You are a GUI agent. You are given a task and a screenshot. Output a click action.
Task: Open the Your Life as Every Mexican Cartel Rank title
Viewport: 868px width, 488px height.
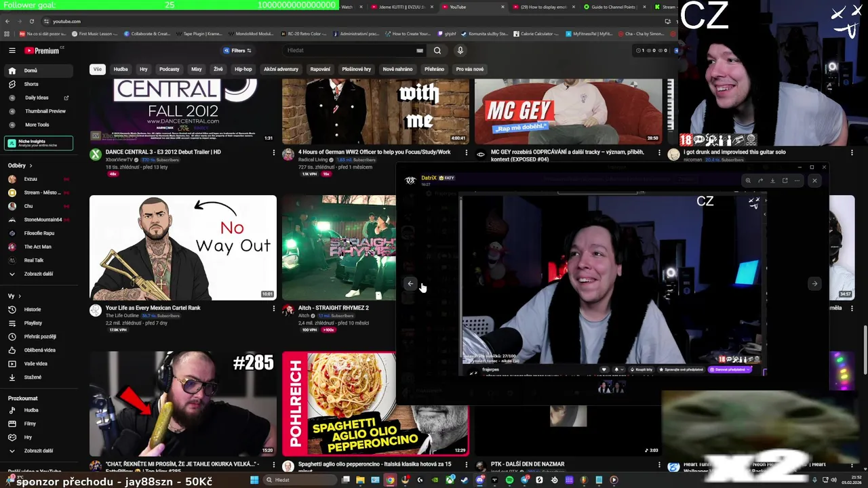click(153, 308)
